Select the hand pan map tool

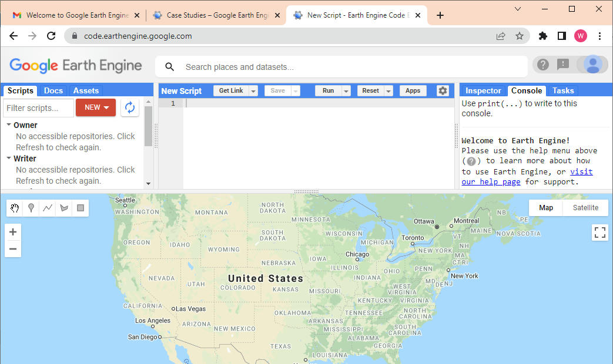tap(15, 208)
